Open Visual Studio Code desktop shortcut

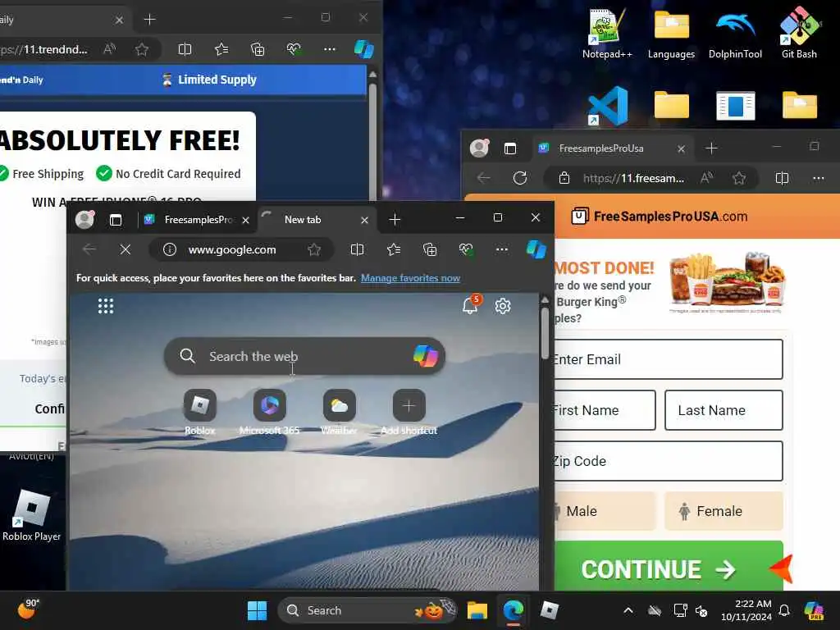[608, 106]
